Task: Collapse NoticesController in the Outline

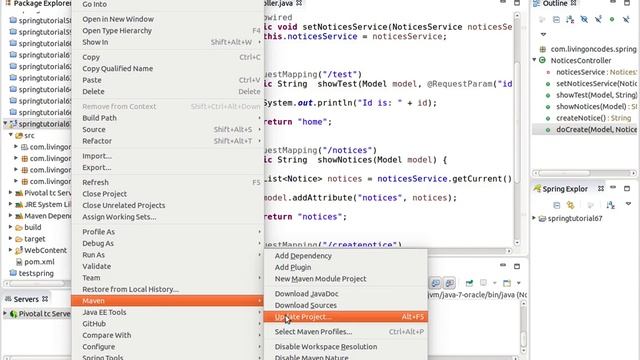Action: [534, 60]
